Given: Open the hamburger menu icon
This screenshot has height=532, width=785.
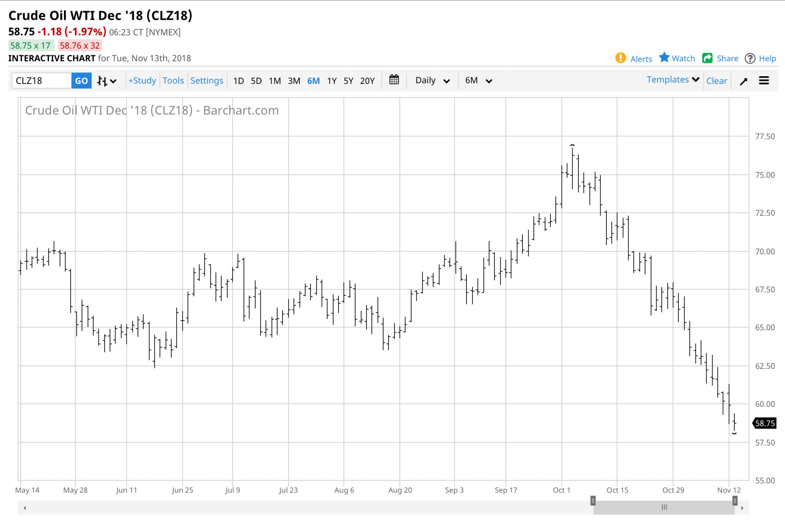Looking at the screenshot, I should [x=764, y=81].
